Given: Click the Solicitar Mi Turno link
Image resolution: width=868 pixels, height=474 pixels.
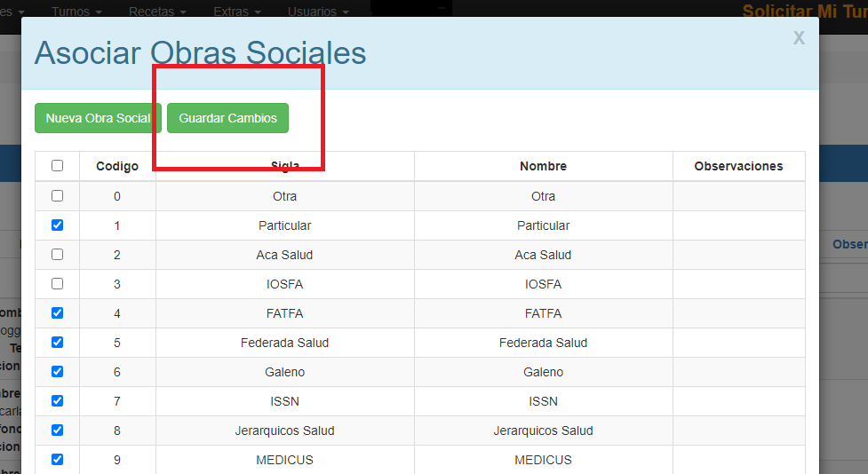Looking at the screenshot, I should 804,12.
